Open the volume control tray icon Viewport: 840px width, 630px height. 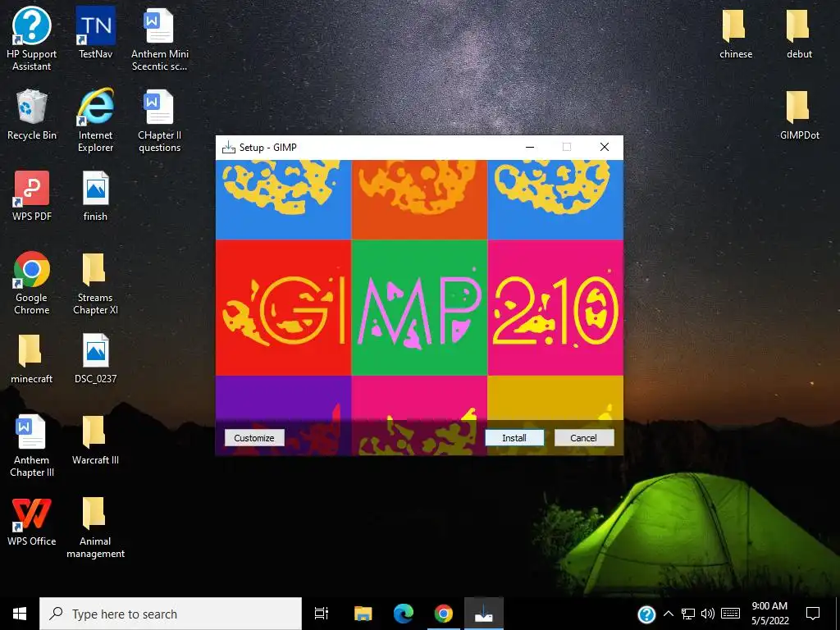tap(708, 614)
